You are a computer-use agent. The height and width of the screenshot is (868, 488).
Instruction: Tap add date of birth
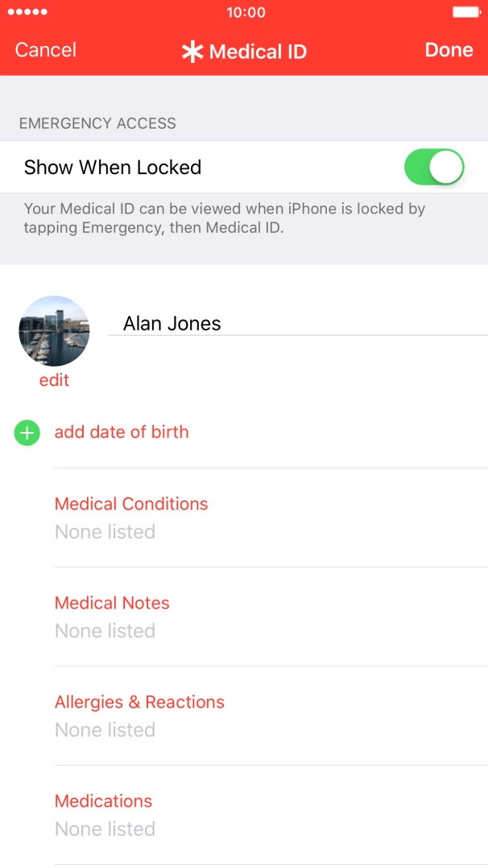(122, 432)
